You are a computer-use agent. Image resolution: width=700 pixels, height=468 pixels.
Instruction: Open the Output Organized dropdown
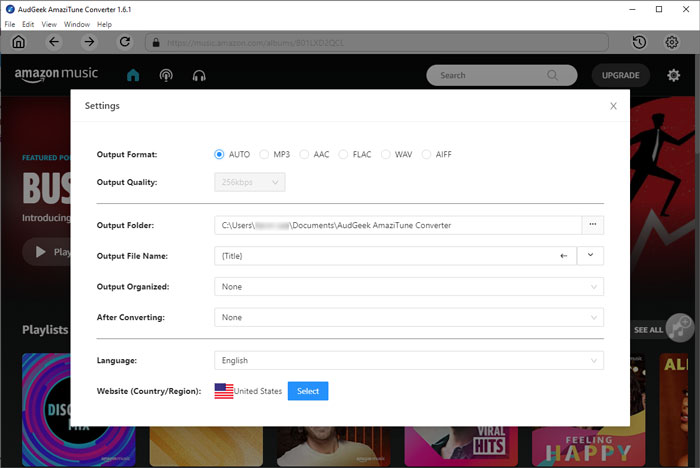(x=409, y=287)
